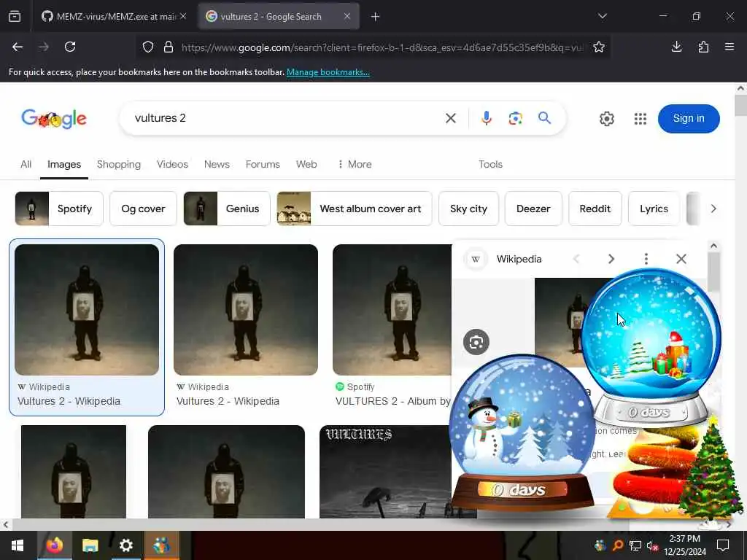Open the Google apps grid
This screenshot has width=747, height=560.
coord(640,119)
